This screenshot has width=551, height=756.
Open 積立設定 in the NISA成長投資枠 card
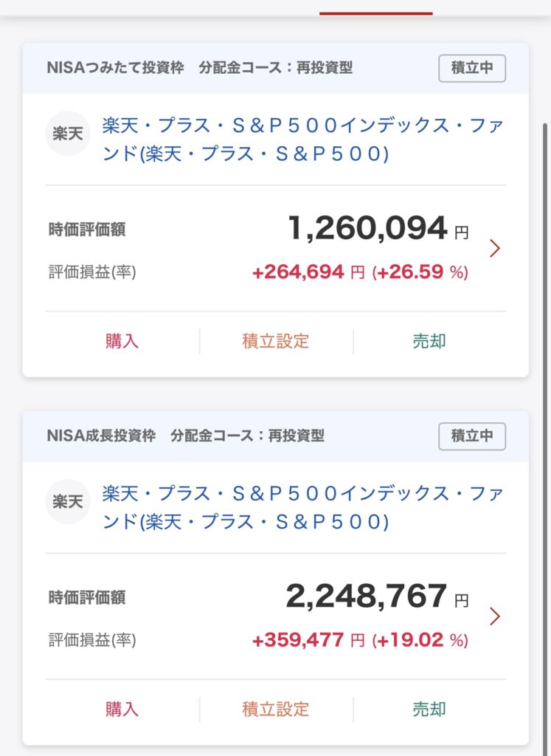(276, 709)
